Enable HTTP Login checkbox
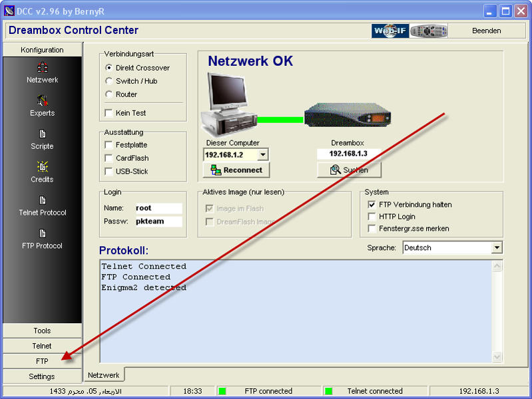The image size is (532, 399). [x=372, y=216]
